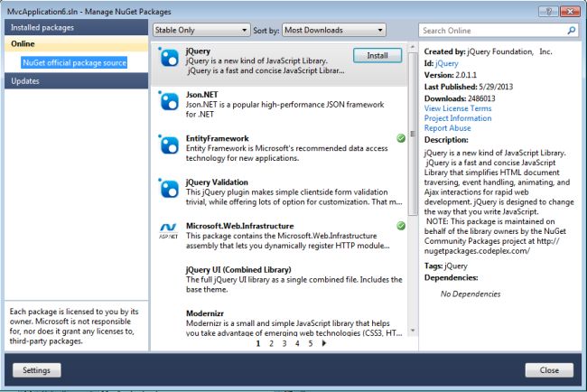
Task: Click EntityFramework installed green checkmark
Action: click(x=401, y=138)
